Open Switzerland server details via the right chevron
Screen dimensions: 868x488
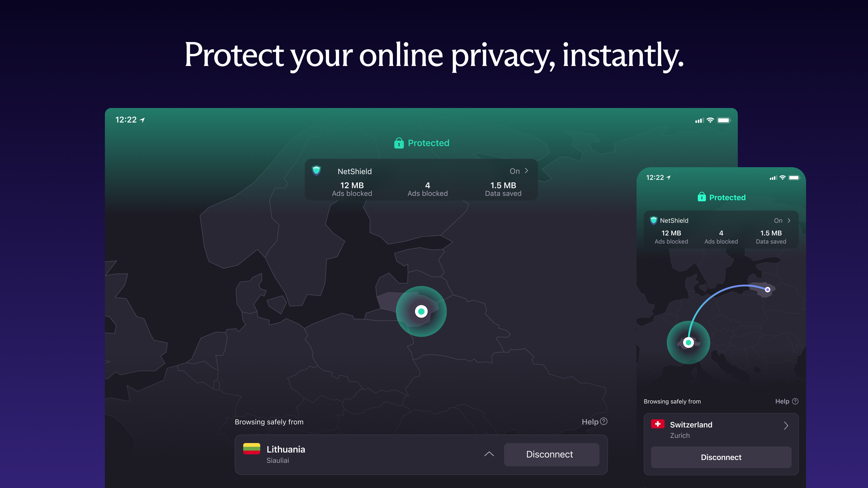point(786,426)
